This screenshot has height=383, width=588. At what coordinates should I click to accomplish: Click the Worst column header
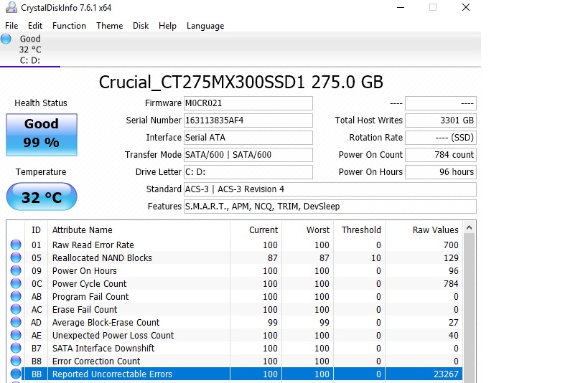(307, 230)
